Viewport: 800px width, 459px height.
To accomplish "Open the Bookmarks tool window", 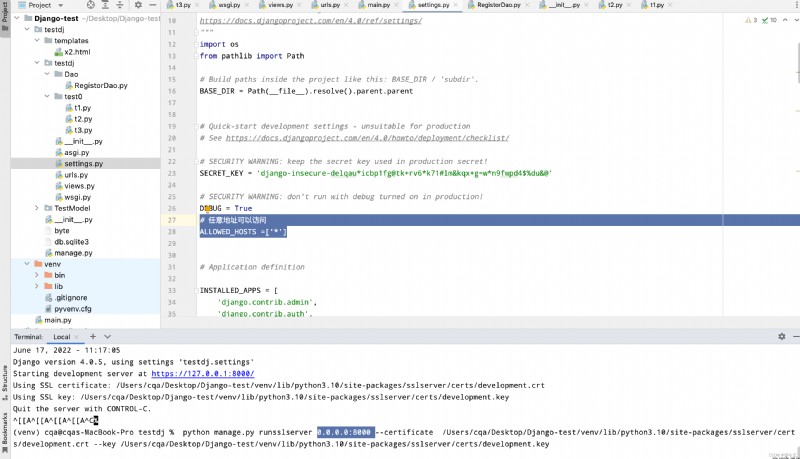I will point(5,432).
